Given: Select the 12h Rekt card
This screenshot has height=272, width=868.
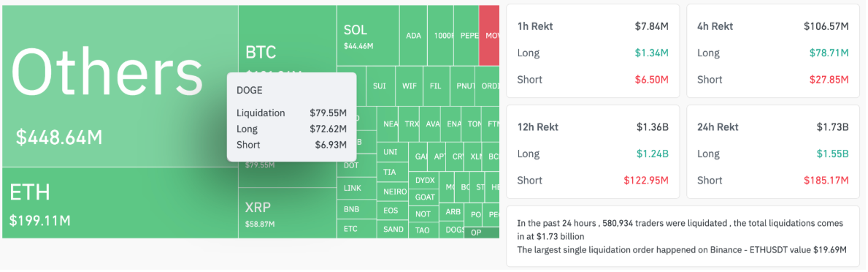Looking at the screenshot, I should (x=593, y=152).
